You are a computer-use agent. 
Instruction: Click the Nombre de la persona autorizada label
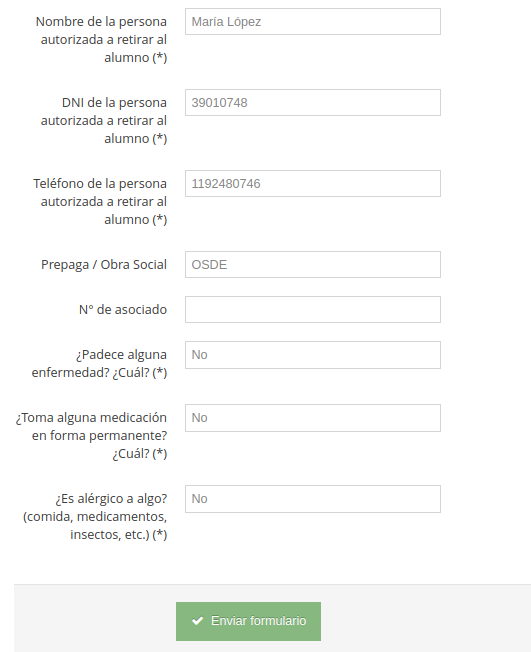coord(102,40)
